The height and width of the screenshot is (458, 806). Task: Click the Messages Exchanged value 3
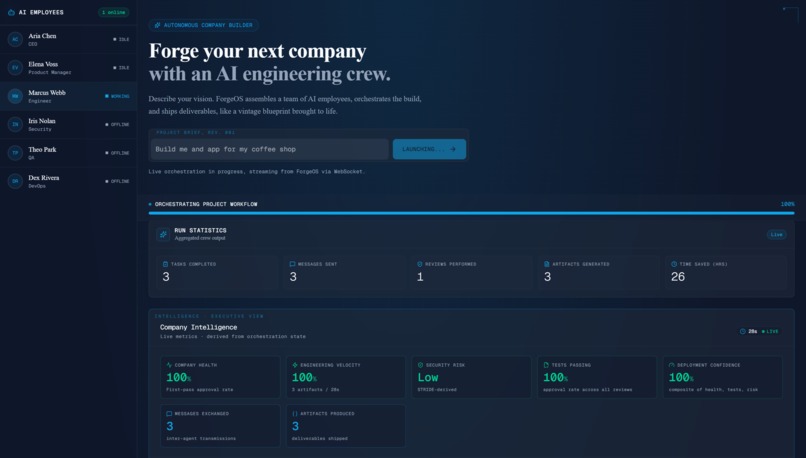(170, 426)
